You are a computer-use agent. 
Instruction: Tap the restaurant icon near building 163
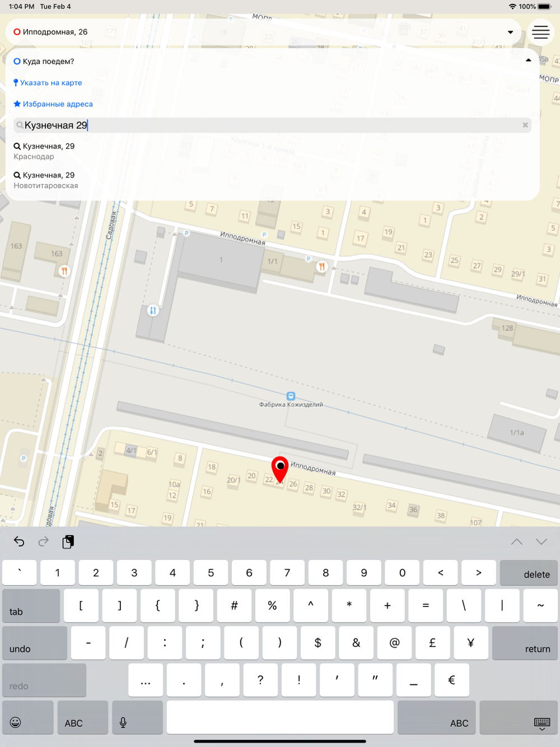click(x=64, y=271)
